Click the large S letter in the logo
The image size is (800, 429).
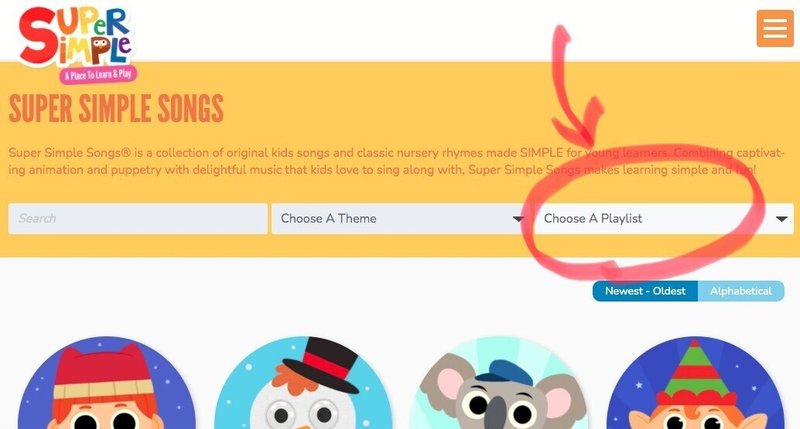pos(40,36)
